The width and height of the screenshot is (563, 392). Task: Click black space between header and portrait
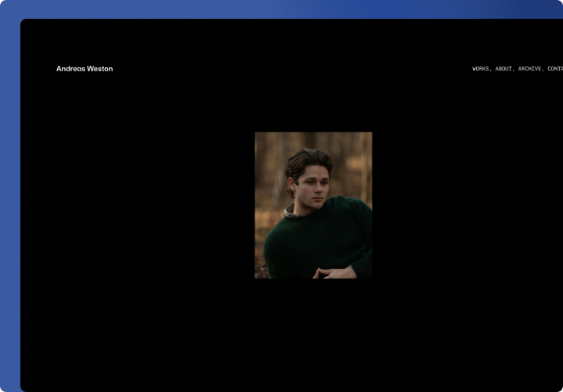pos(313,102)
